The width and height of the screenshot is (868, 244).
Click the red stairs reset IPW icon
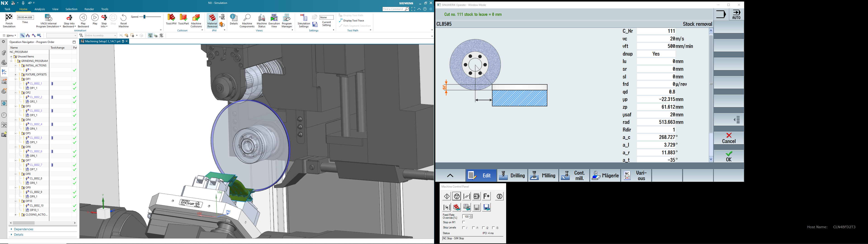(x=457, y=207)
